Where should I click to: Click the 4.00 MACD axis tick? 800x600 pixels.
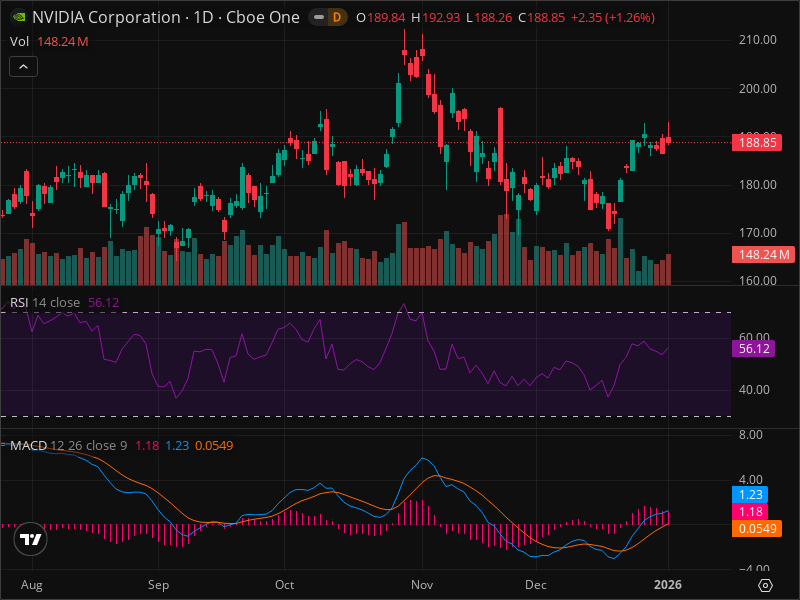(x=751, y=480)
